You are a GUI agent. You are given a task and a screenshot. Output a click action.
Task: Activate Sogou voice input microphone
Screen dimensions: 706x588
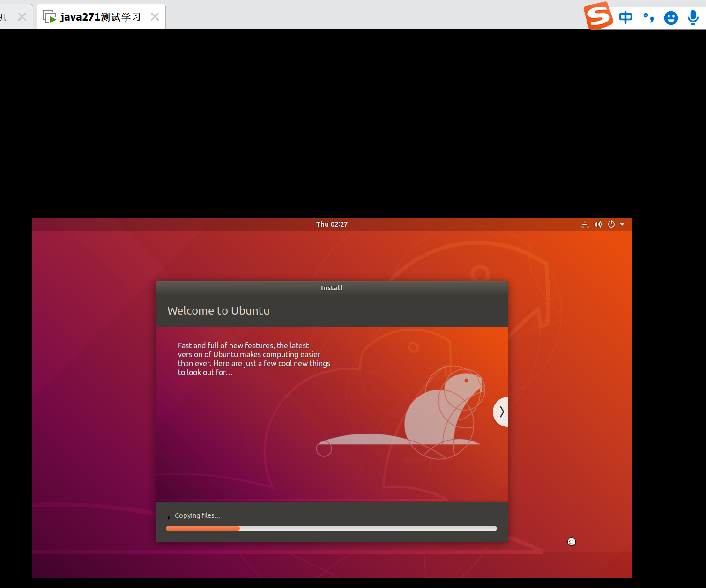[693, 17]
